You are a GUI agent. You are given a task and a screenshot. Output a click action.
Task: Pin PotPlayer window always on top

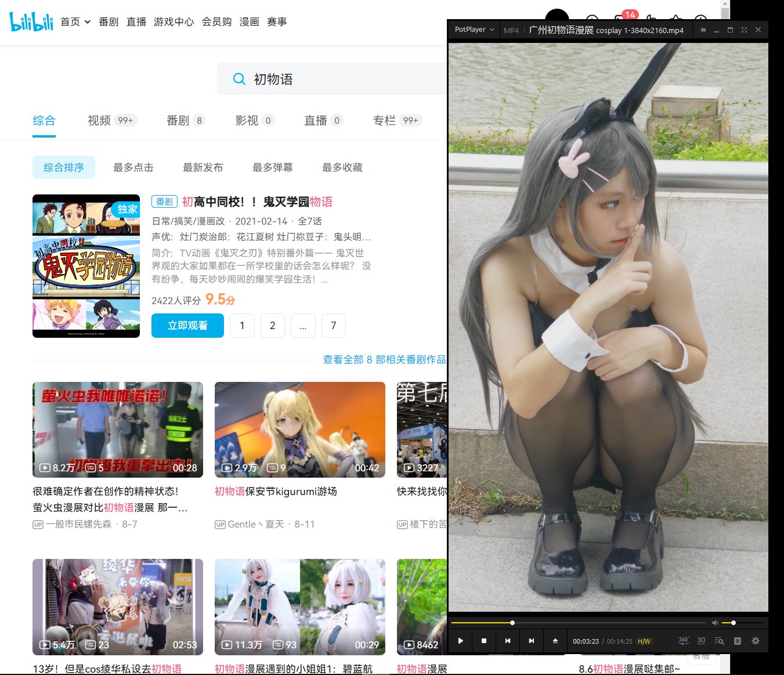[702, 30]
